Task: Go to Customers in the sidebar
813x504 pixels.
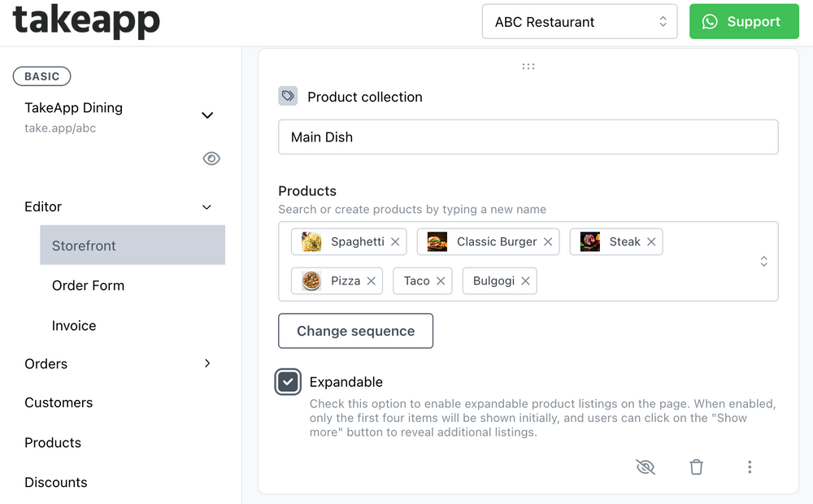Action: click(x=59, y=402)
